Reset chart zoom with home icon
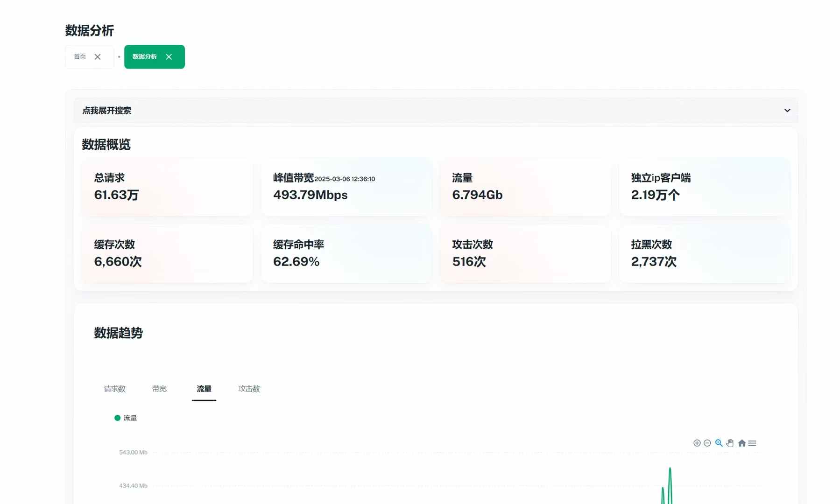The width and height of the screenshot is (840, 504). click(x=741, y=443)
